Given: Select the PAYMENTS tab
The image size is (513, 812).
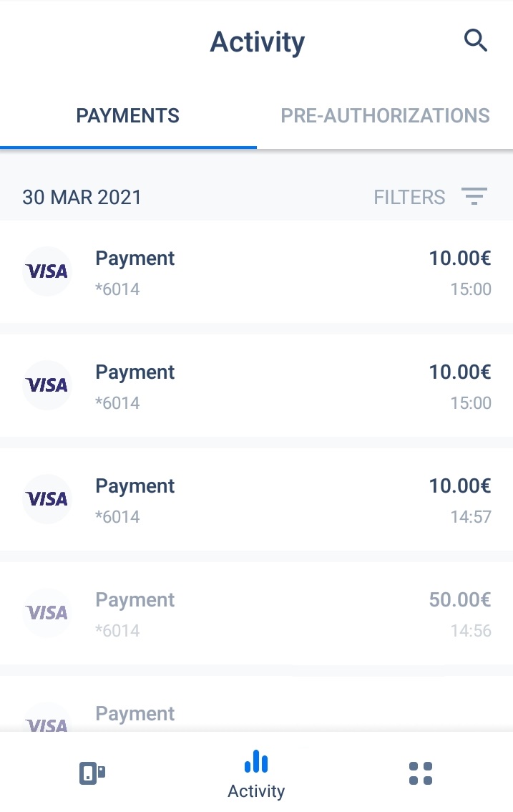Looking at the screenshot, I should pyautogui.click(x=127, y=115).
